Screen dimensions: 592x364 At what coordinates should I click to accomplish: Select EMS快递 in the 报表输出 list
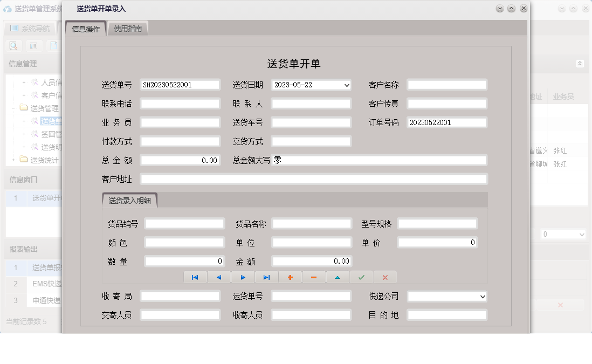40,284
